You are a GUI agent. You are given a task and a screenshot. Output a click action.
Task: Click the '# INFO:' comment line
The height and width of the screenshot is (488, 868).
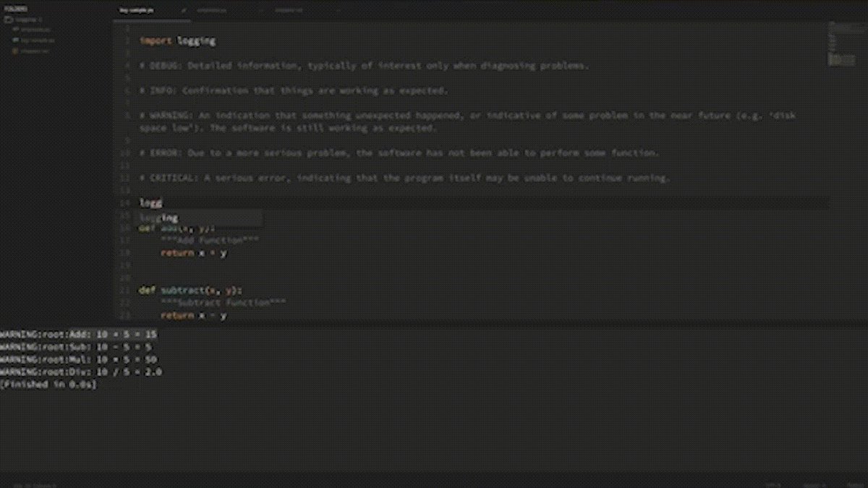click(294, 91)
